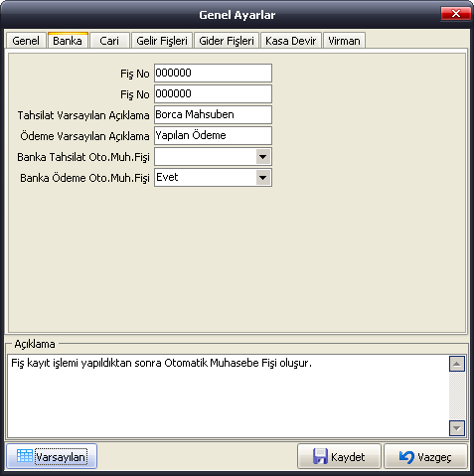Click the grid icon on Varsayılan button
The image size is (474, 476).
point(25,456)
